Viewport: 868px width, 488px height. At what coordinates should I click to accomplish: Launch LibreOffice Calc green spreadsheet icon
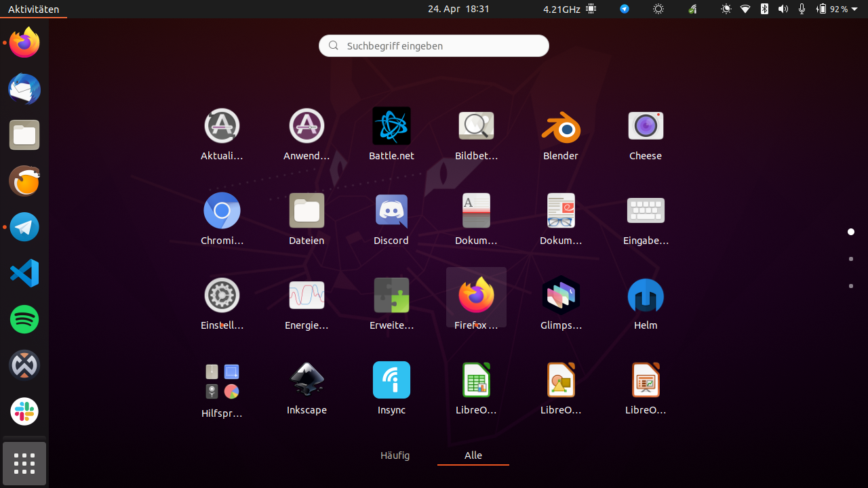coord(476,388)
